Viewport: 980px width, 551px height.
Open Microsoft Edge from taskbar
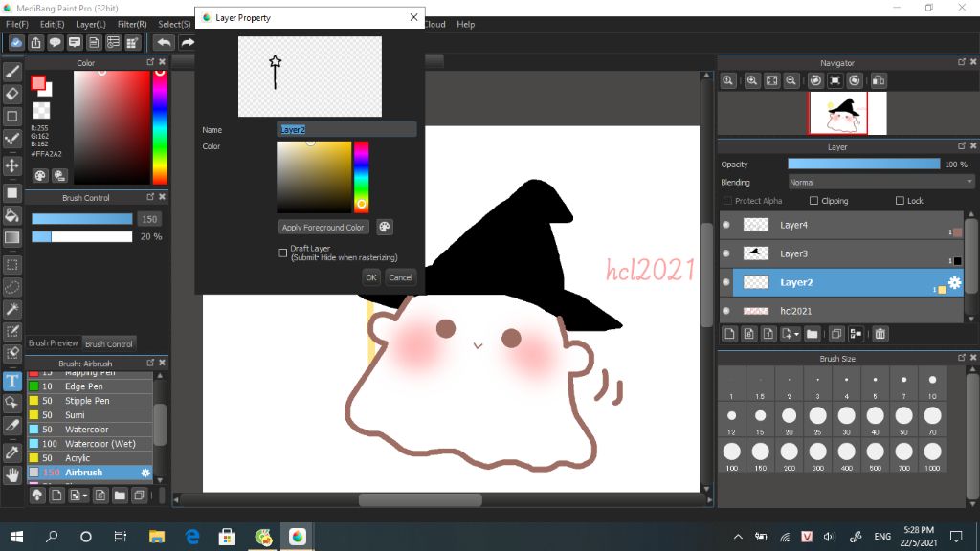click(192, 537)
